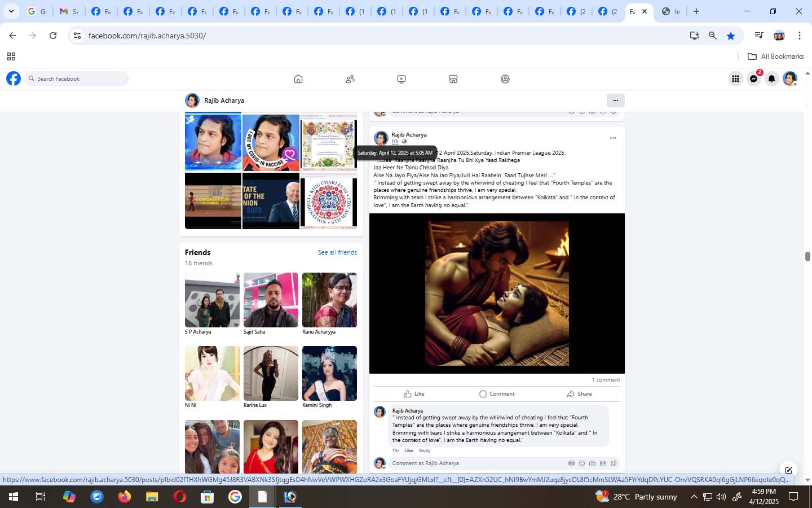Open the Watch video icon

point(401,79)
